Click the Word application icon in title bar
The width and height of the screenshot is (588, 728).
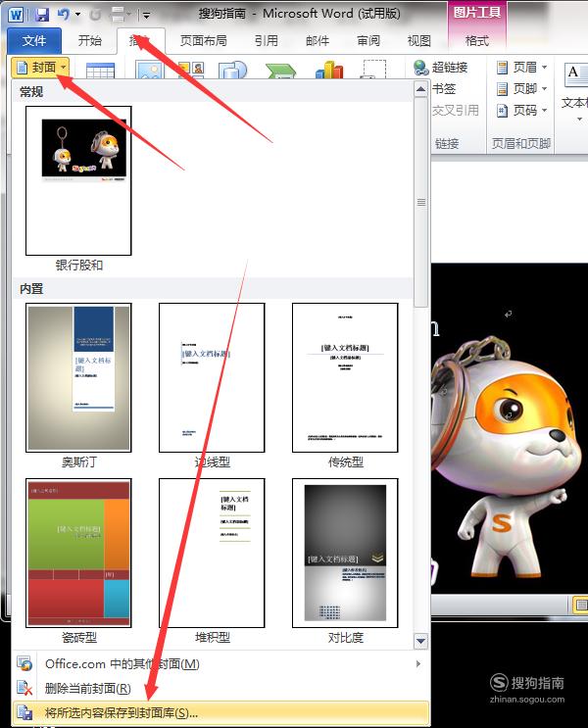pyautogui.click(x=16, y=15)
